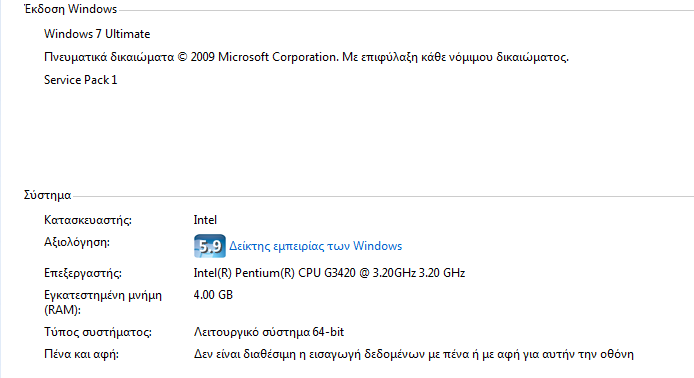Click the copyright symbol © 2009 text
The image size is (694, 378).
click(196, 57)
